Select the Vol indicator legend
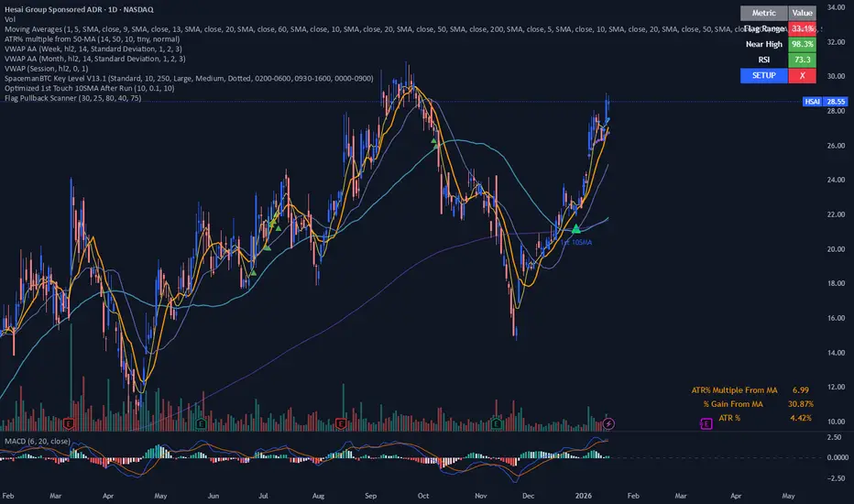Image resolution: width=854 pixels, height=504 pixels. 10,19
